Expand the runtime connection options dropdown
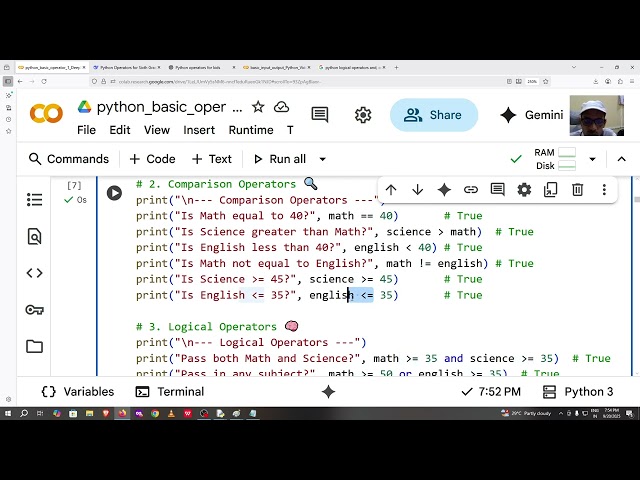This screenshot has width=640, height=480. [x=592, y=159]
